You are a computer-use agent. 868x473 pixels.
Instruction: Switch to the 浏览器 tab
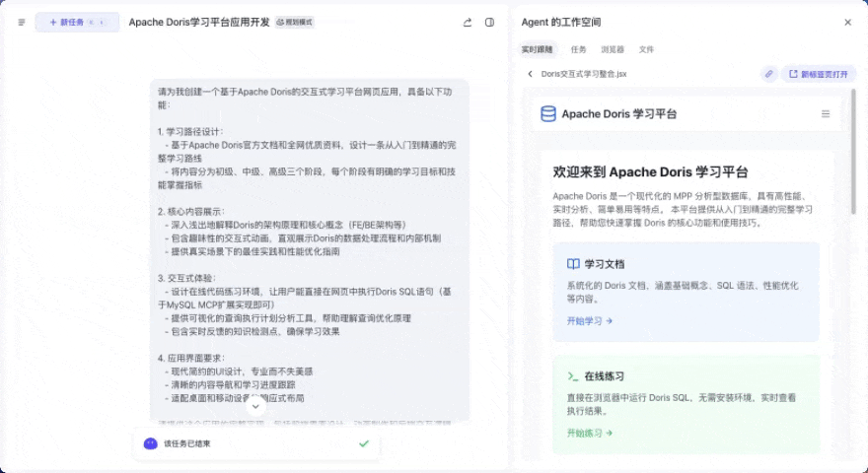pyautogui.click(x=613, y=49)
